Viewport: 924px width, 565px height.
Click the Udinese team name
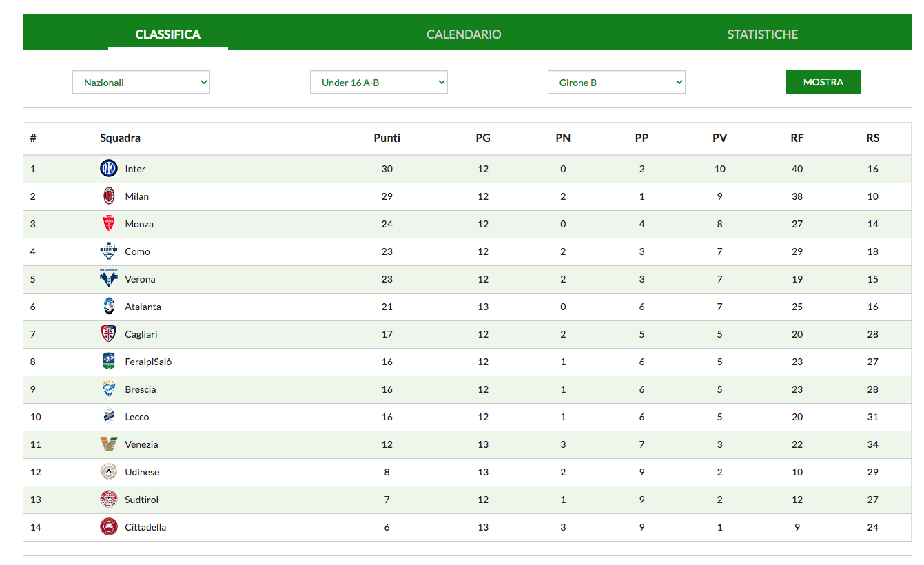(142, 472)
